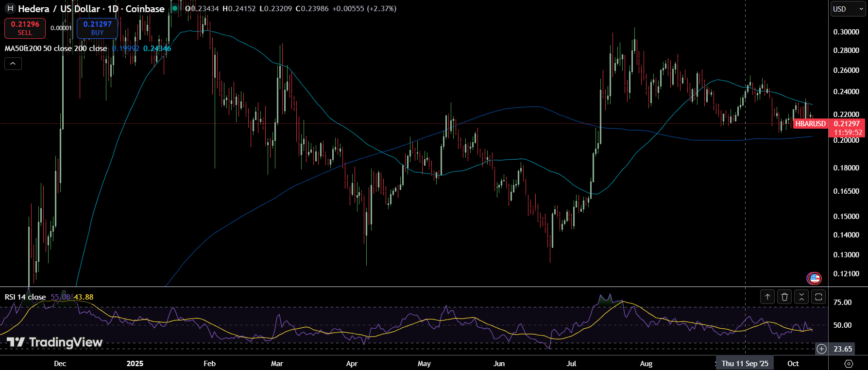Click the Hedera symbol logo icon
868x370 pixels.
tap(10, 9)
